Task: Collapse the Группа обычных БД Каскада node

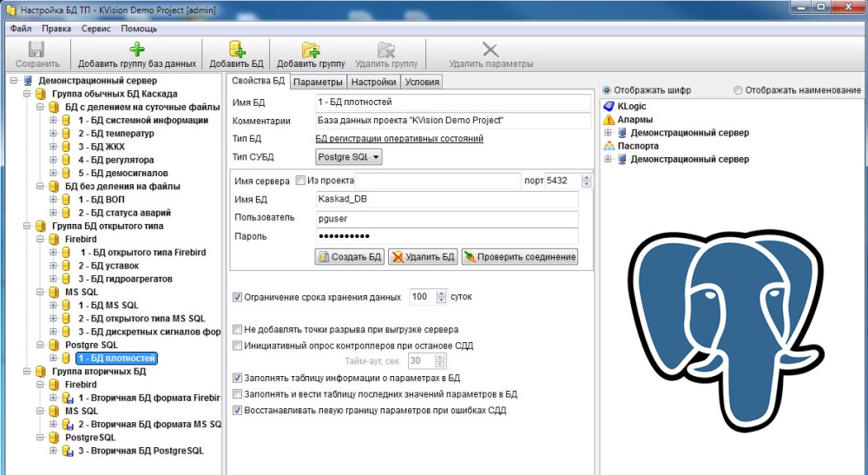Action: [x=27, y=94]
